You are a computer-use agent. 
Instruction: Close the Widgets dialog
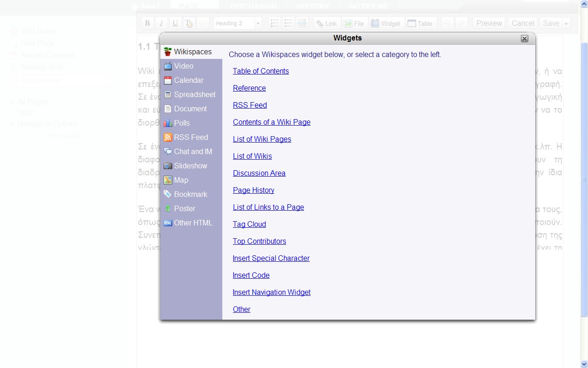click(525, 39)
